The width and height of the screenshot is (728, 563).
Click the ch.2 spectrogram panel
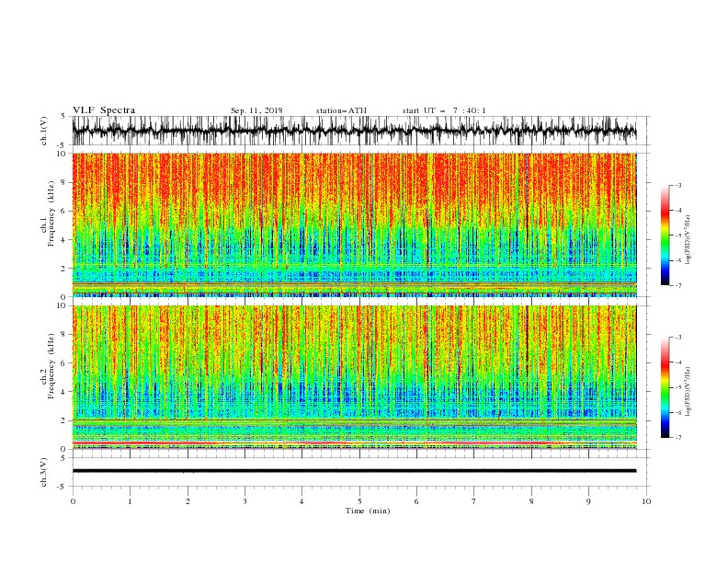354,377
